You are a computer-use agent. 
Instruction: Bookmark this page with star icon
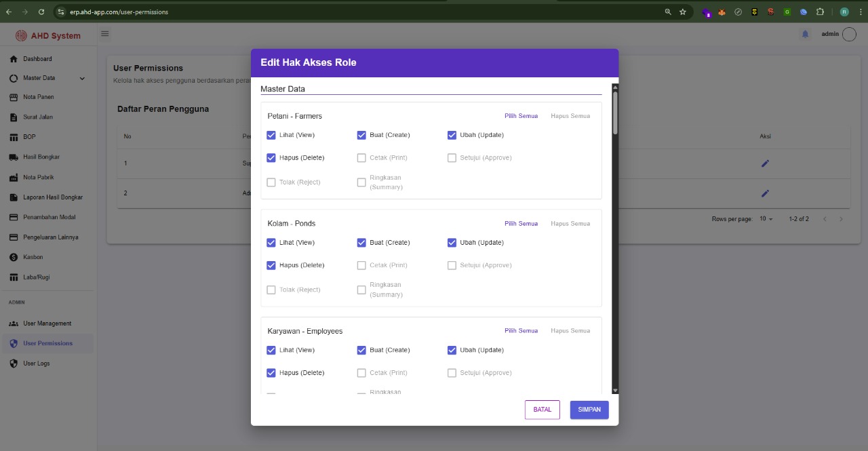pos(683,12)
